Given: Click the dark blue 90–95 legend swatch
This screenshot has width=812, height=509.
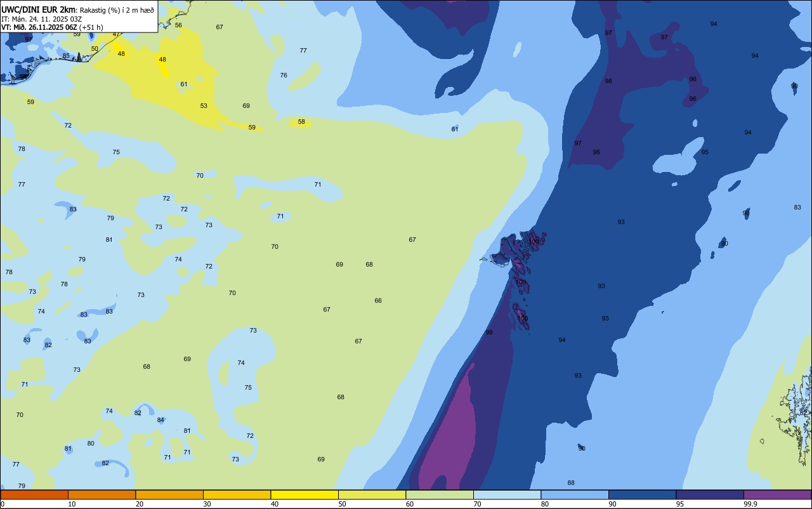Looking at the screenshot, I should click(642, 494).
